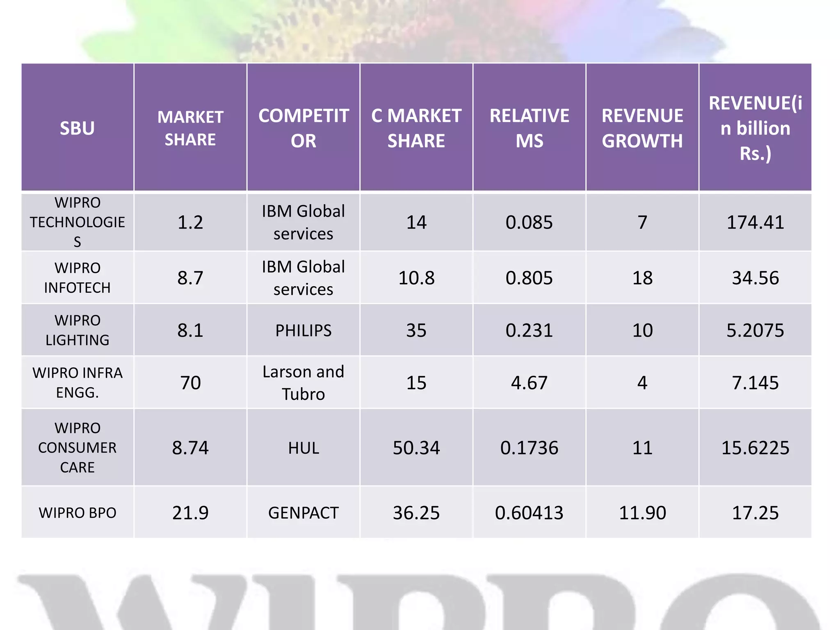Click competitor market share 15
Viewport: 840px width, 630px height.
click(x=416, y=383)
